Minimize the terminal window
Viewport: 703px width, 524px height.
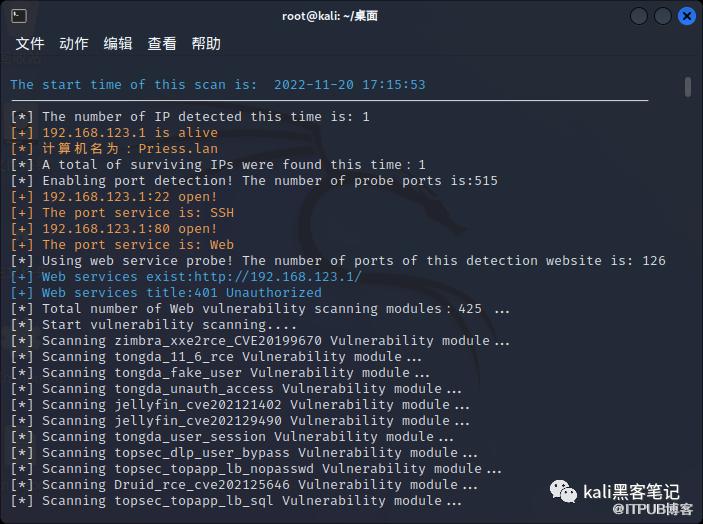[639, 16]
